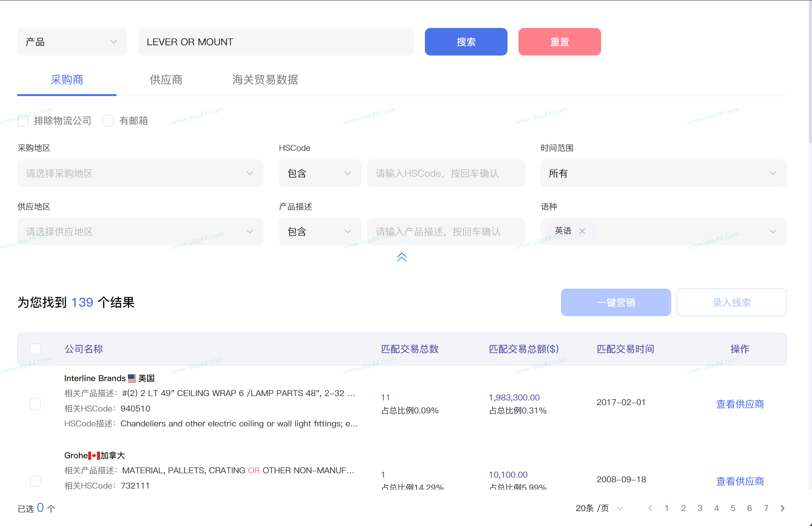Image resolution: width=812 pixels, height=526 pixels.
Task: Check the Grohe row checkbox
Action: click(x=35, y=481)
